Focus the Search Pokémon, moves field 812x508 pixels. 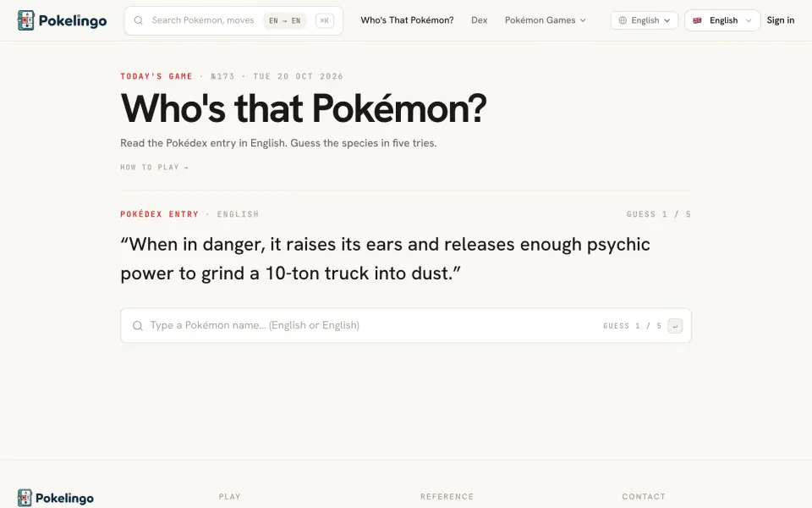coord(233,20)
